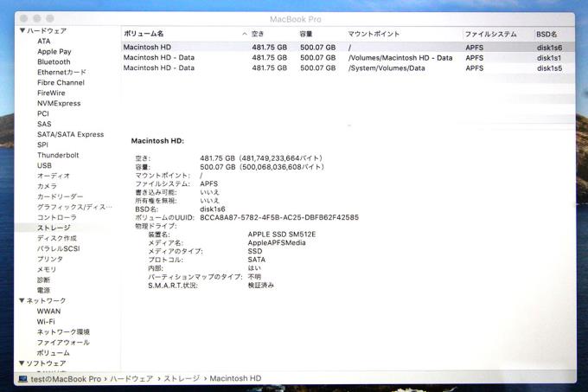Select the Macintosh HD volume row
This screenshot has width=588, height=392.
coord(348,48)
